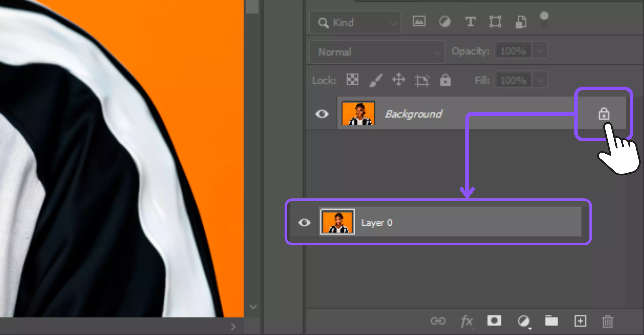Open the Normal blending mode dropdown
The image size is (644, 335).
[377, 52]
